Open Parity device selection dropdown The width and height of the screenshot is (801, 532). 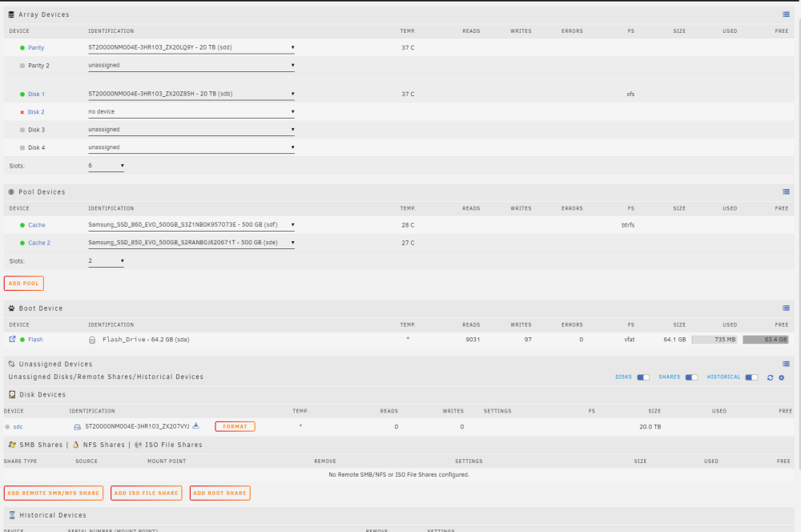click(191, 47)
